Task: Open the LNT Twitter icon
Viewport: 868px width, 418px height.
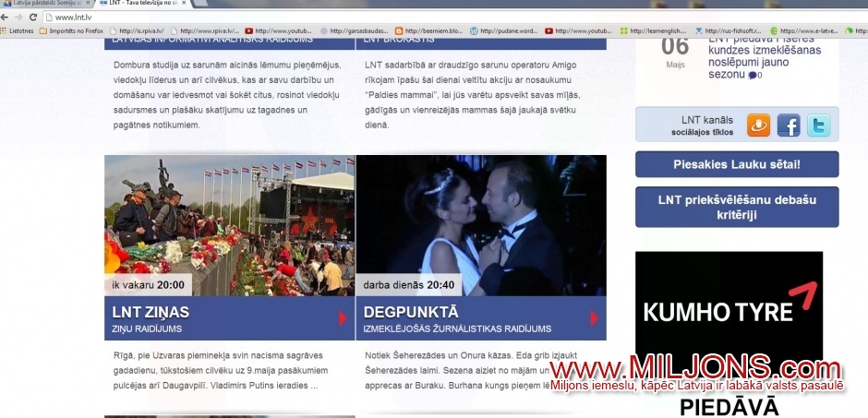Action: point(819,125)
